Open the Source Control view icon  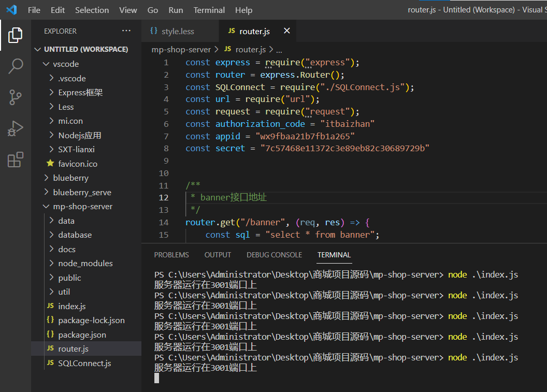[x=16, y=97]
